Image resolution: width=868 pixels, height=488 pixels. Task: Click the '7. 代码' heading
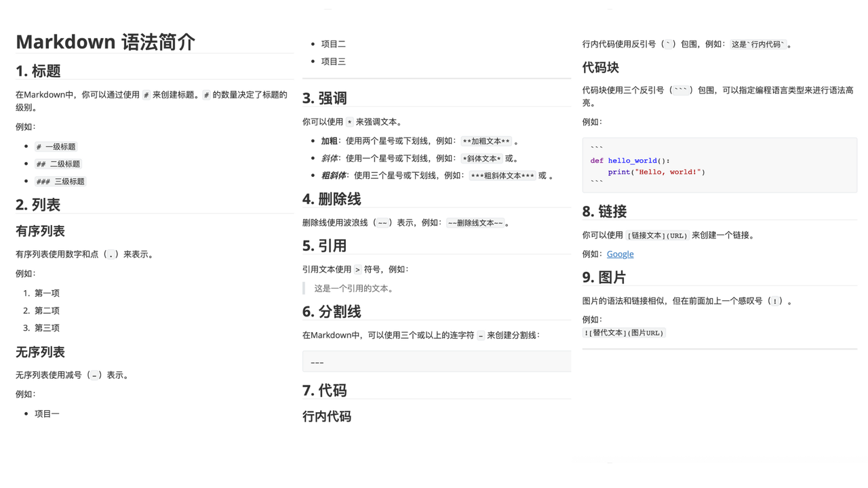coord(325,390)
